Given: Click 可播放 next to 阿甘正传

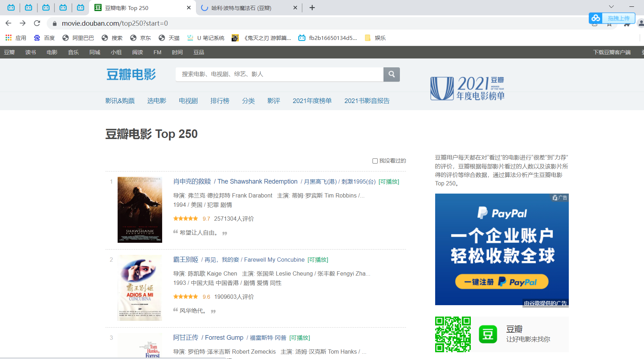Looking at the screenshot, I should click(300, 338).
